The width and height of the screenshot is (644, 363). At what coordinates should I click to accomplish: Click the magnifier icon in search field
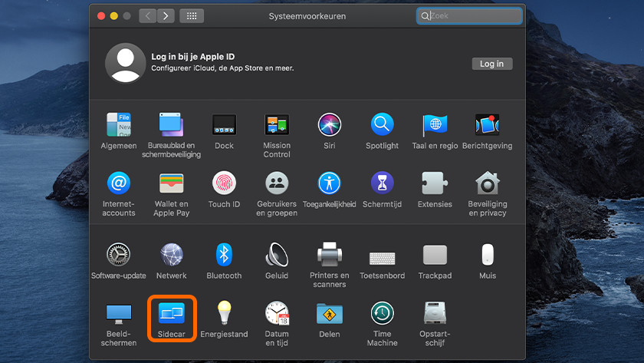[x=425, y=16]
